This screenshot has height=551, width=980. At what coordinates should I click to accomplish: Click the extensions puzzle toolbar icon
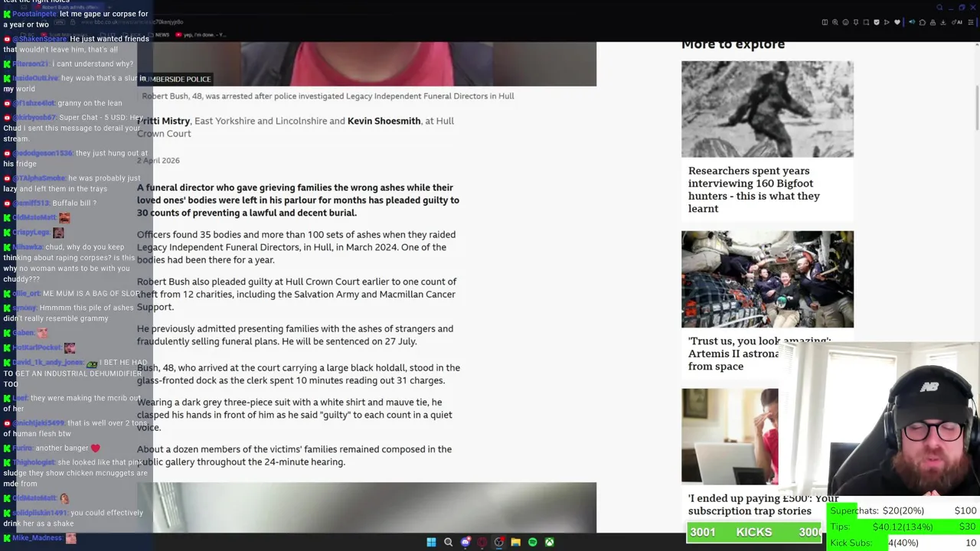[922, 22]
